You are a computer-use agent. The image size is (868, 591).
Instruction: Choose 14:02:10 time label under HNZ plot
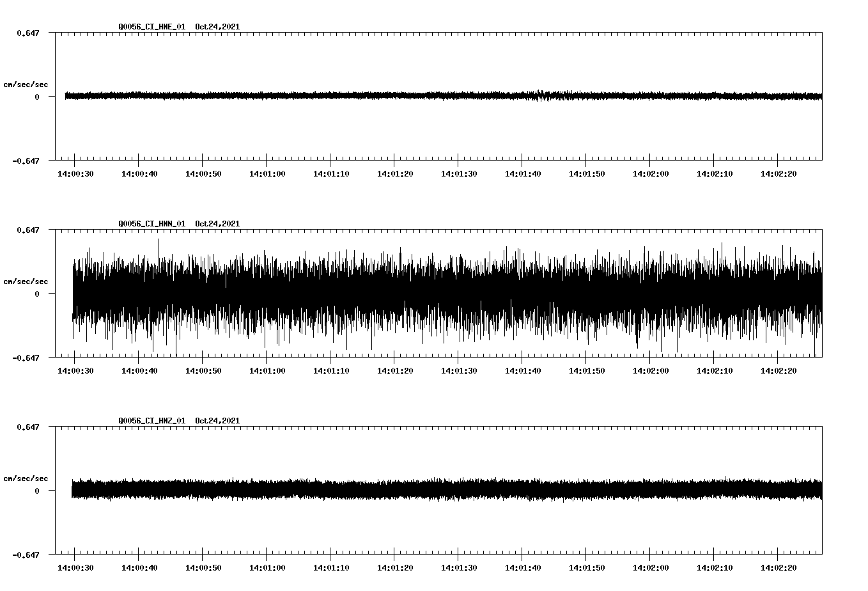715,568
